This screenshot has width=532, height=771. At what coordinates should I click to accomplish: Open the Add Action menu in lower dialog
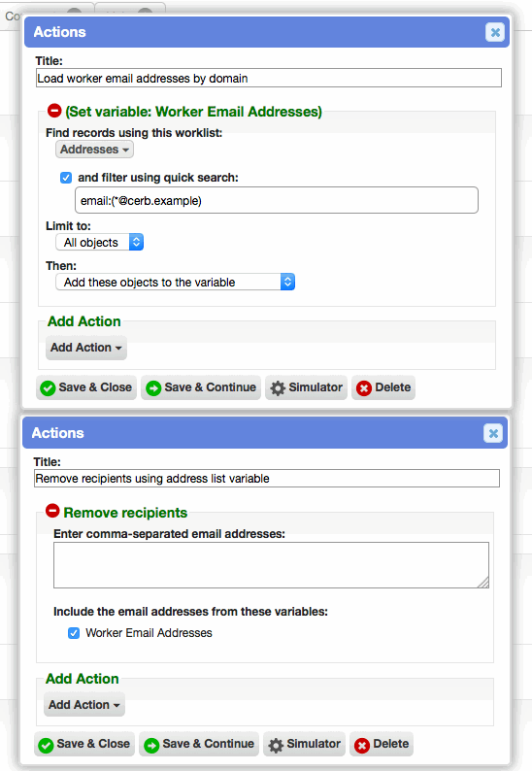84,705
